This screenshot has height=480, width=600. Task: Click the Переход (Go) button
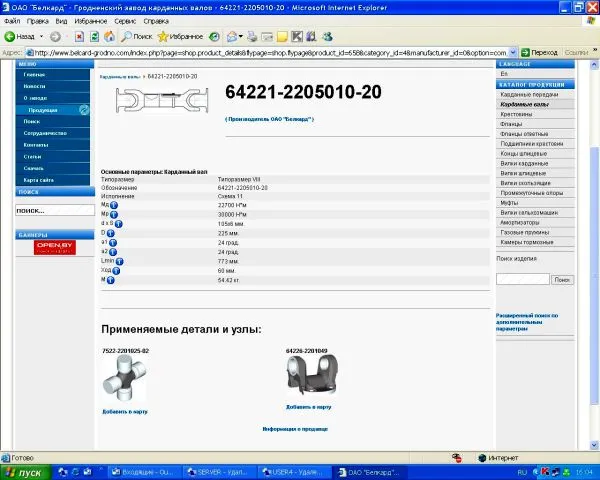coord(540,52)
